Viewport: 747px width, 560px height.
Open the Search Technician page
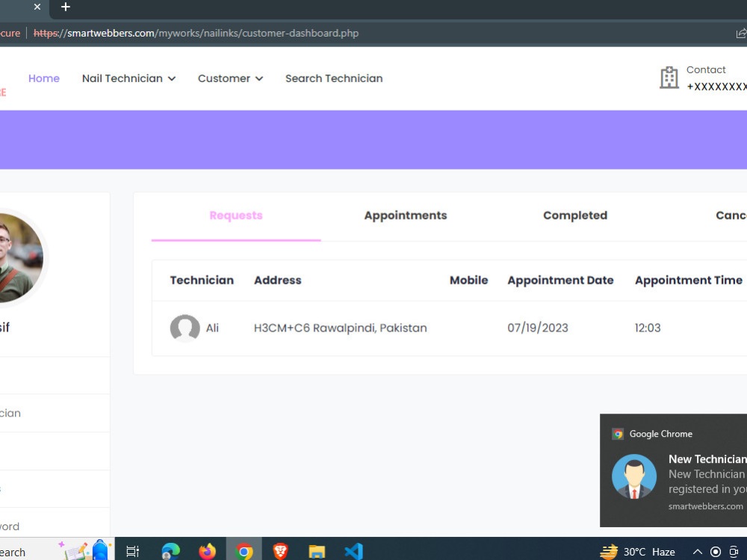click(334, 78)
